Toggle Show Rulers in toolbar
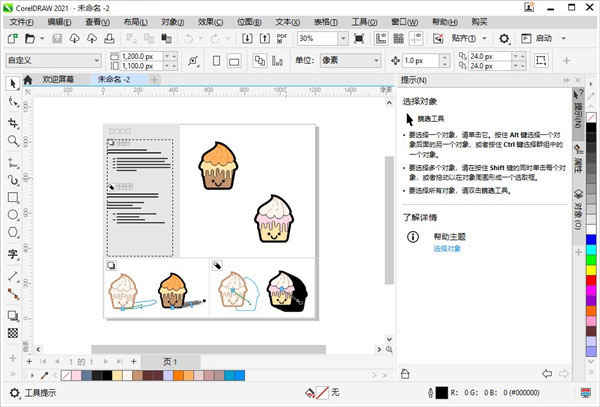Image resolution: width=600 pixels, height=407 pixels. [381, 38]
